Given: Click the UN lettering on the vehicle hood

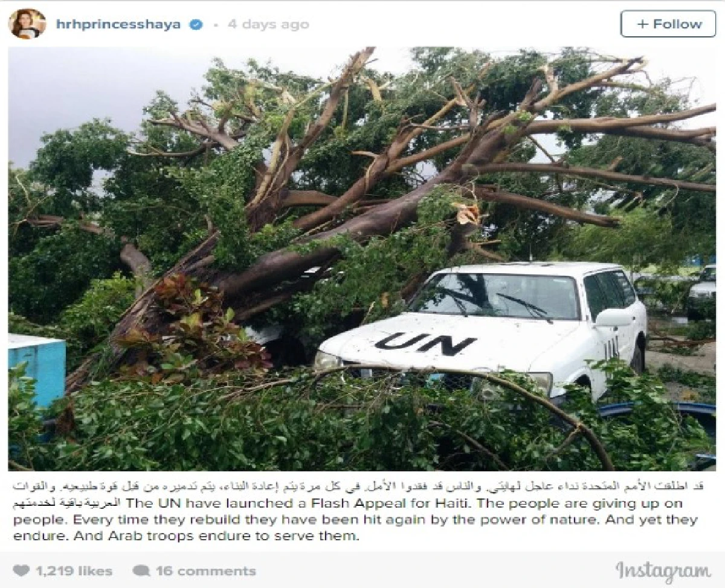Looking at the screenshot, I should point(425,343).
